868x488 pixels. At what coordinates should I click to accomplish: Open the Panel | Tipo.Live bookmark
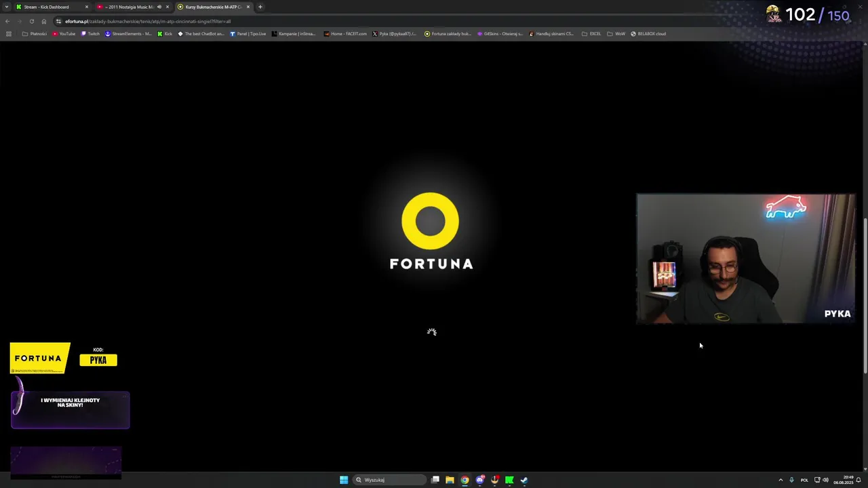pyautogui.click(x=248, y=34)
